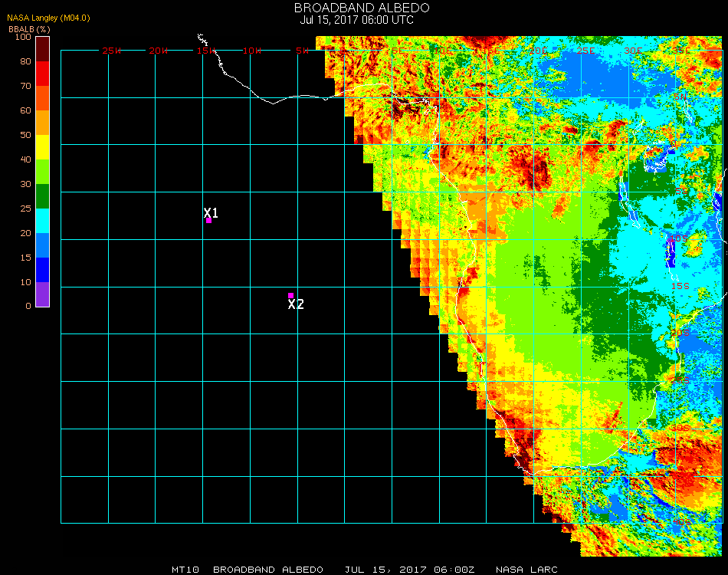Click the 40S latitude label

click(x=681, y=523)
